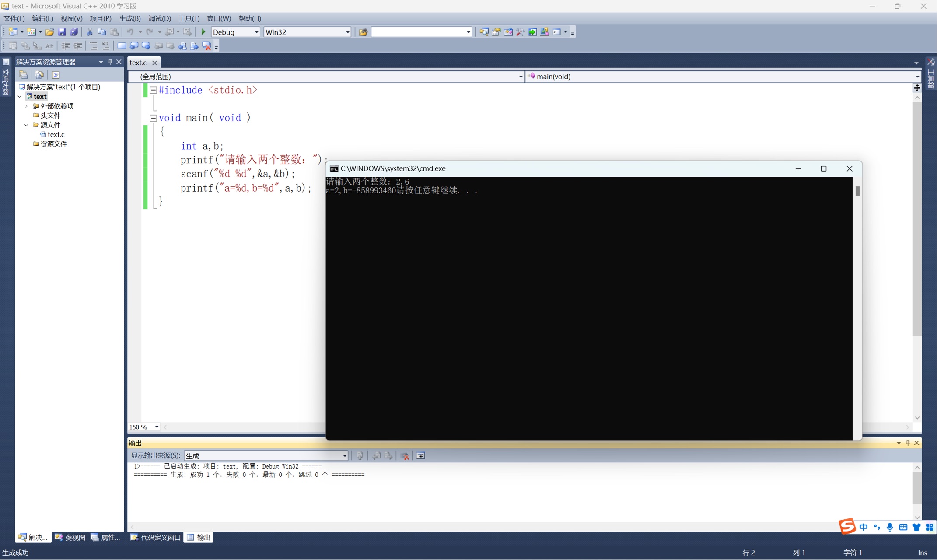Click the toolbar find text box

pyautogui.click(x=418, y=32)
